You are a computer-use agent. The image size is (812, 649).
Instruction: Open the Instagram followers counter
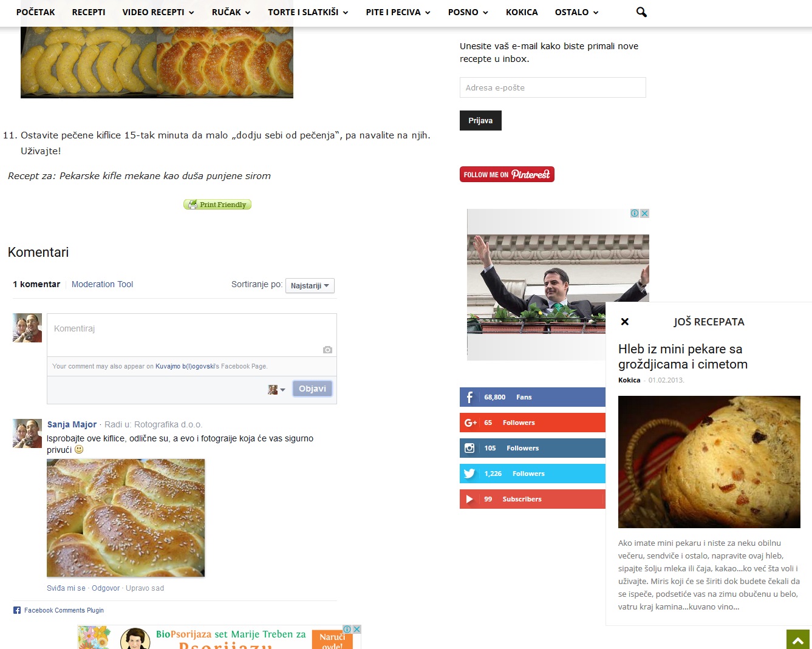[x=533, y=448]
